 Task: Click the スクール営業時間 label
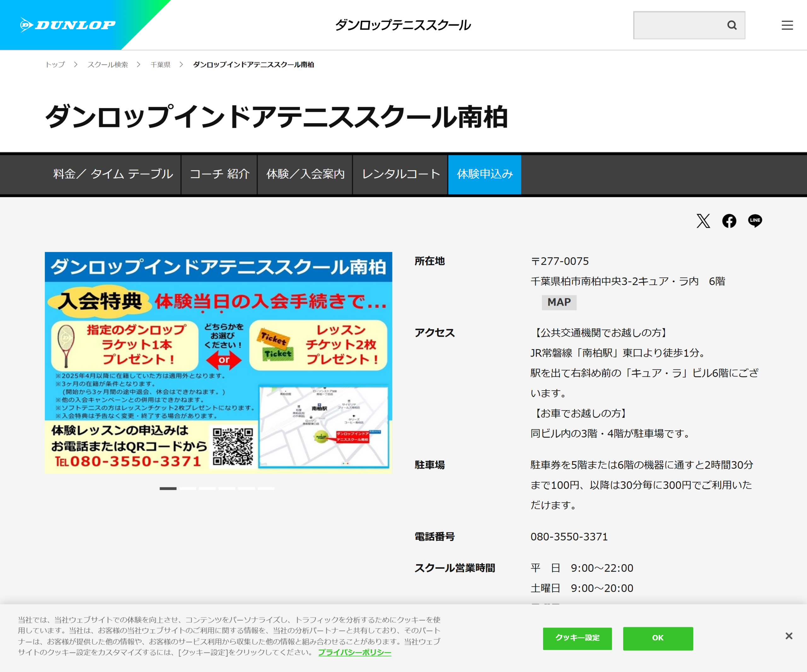point(455,568)
